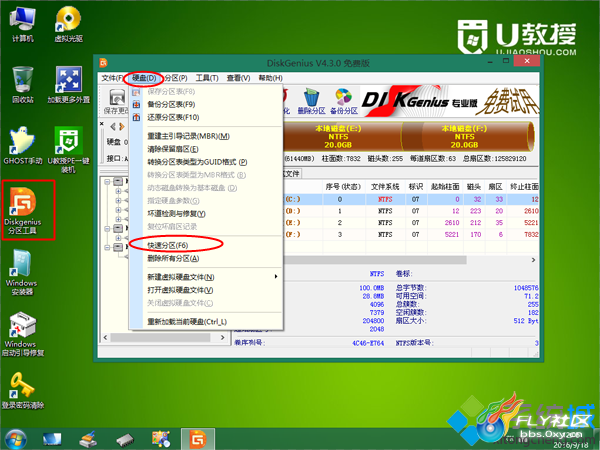Click the 标识 column header
600x450 pixels.
coord(416,187)
